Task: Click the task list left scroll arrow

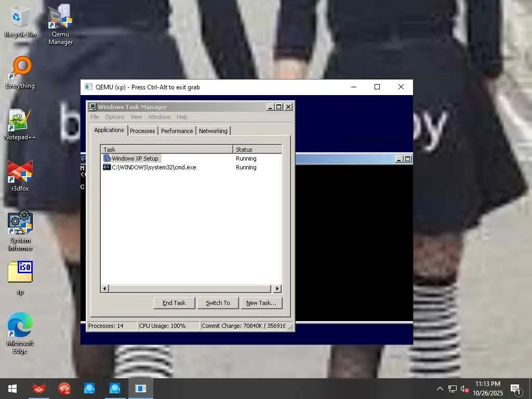Action: 104,288
